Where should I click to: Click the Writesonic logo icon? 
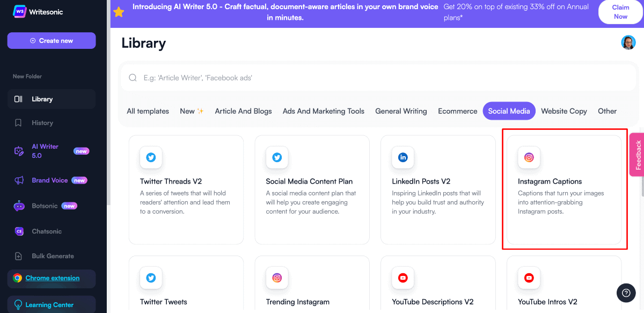click(x=20, y=12)
